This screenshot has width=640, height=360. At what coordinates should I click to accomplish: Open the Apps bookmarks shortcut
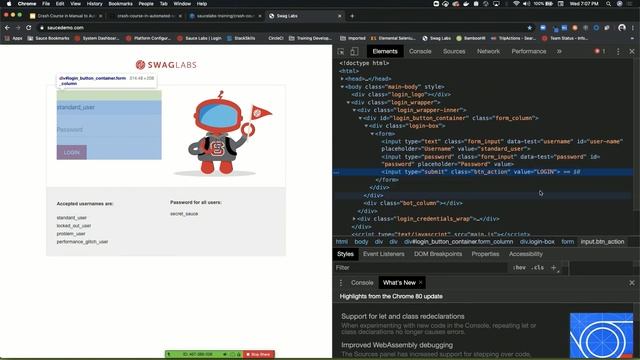coord(13,38)
